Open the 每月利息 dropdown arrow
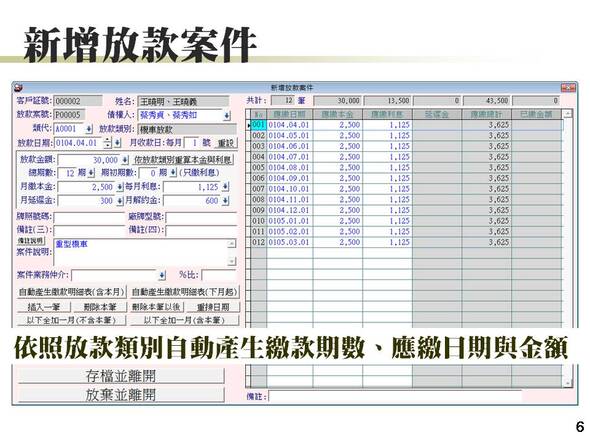Image resolution: width=590 pixels, height=443 pixels. (x=225, y=187)
